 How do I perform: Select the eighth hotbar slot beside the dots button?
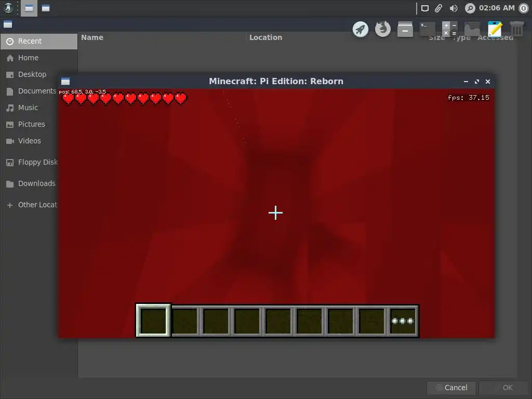coord(371,321)
